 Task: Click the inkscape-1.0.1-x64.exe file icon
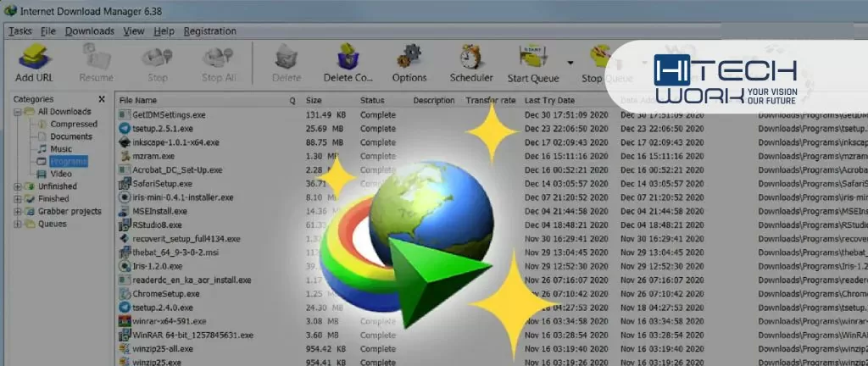click(125, 142)
